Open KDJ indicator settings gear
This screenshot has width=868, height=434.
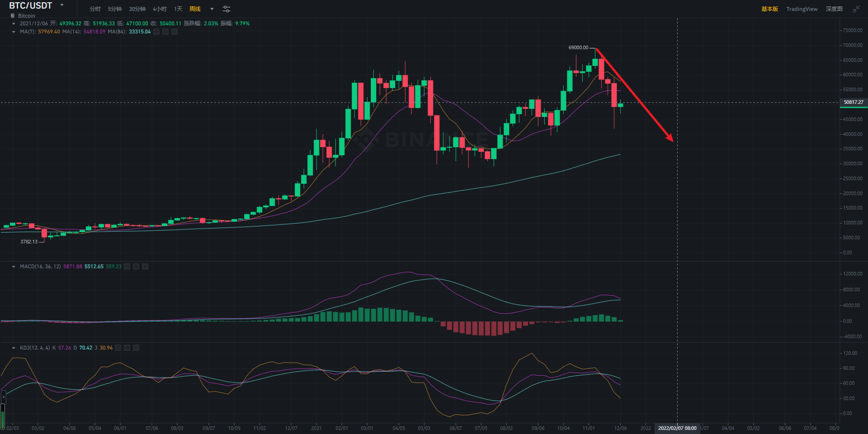(127, 348)
